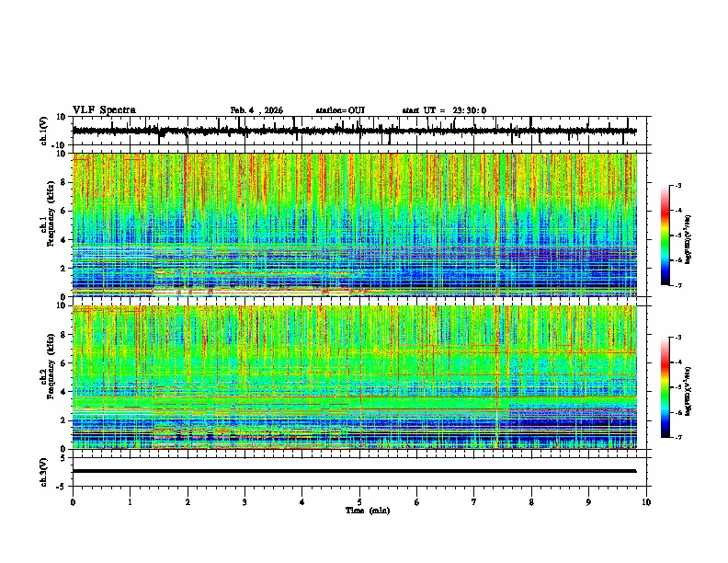
Task: Click the '2' kHz tick of ch.2 spectrogram
Action: tap(63, 420)
